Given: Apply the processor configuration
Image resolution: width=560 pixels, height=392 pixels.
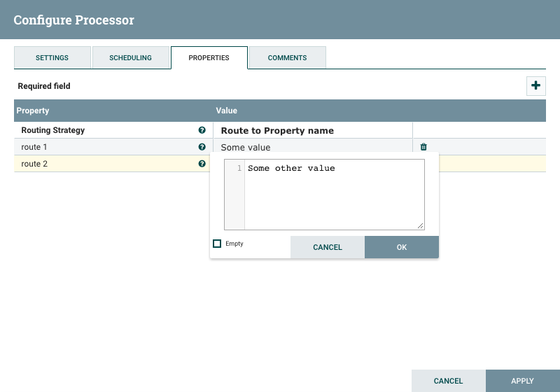Looking at the screenshot, I should (522, 381).
